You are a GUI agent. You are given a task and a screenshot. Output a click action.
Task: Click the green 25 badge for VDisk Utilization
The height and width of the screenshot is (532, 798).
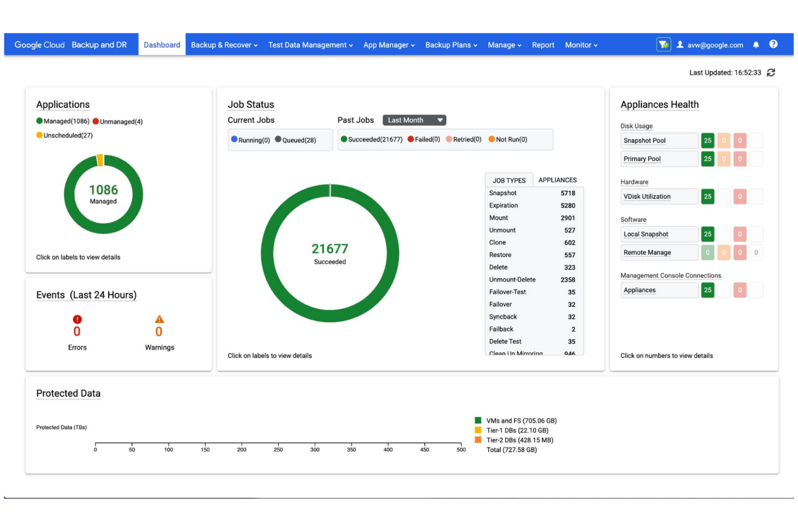(x=707, y=196)
